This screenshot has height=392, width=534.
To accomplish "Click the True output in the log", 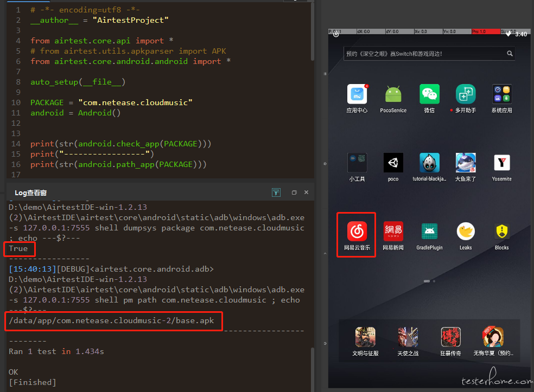I will click(18, 249).
